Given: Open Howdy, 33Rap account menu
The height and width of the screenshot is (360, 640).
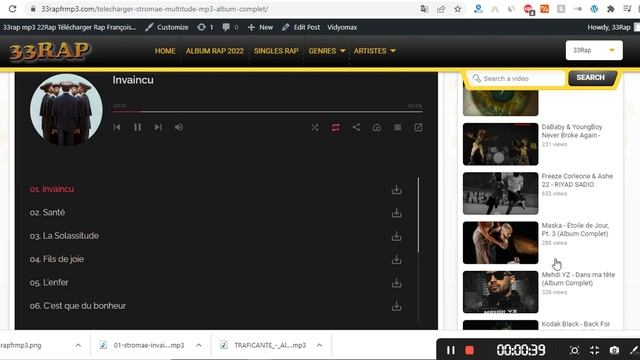Looking at the screenshot, I should tap(612, 27).
